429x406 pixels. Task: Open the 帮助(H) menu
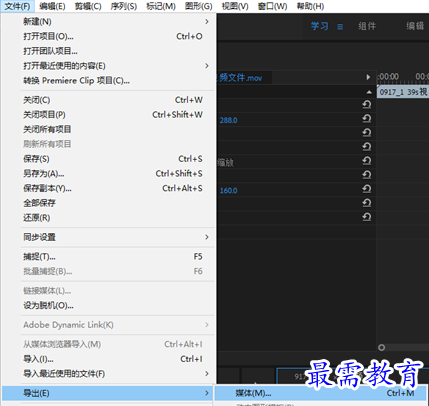[310, 6]
